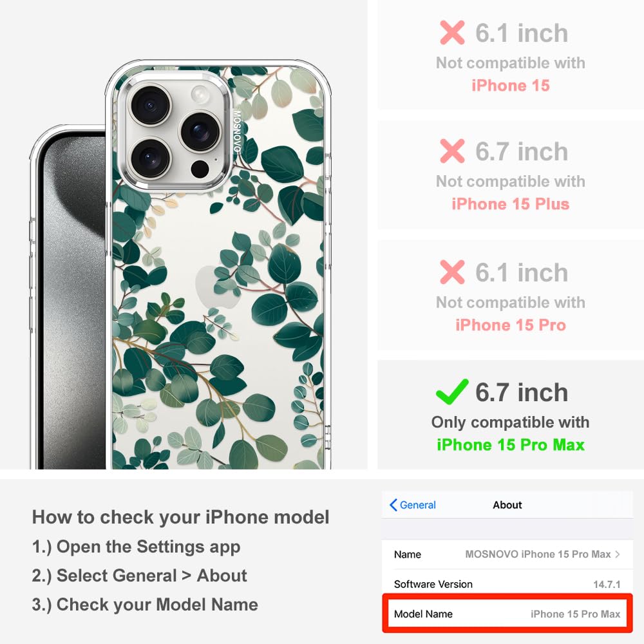Click the About title in header

(x=507, y=505)
